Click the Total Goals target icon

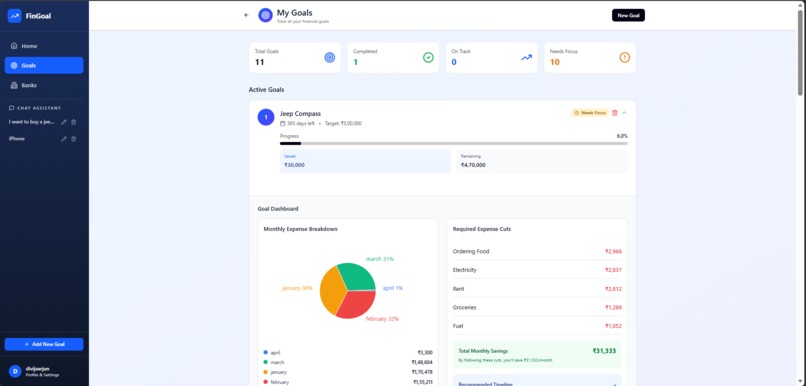coord(329,58)
